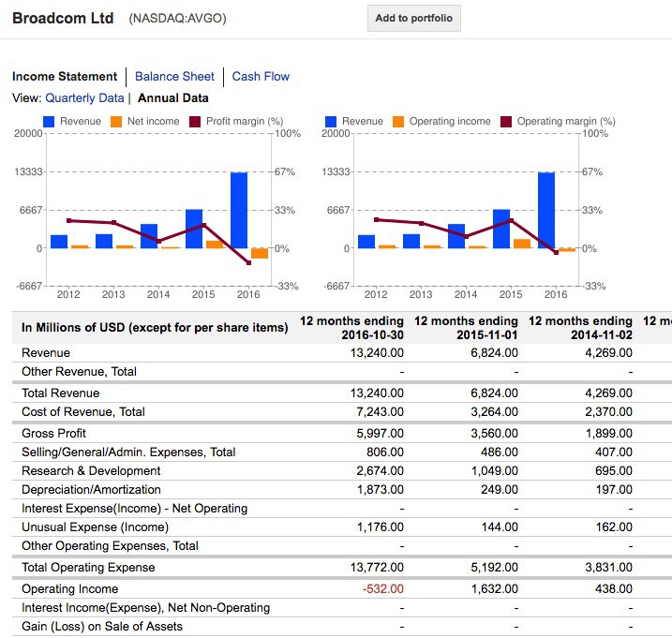
Task: Click the Total Operating Expense row label
Action: pos(88,568)
